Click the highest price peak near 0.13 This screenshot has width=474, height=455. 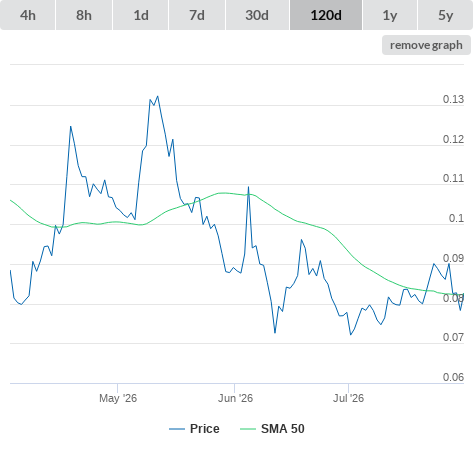[158, 96]
